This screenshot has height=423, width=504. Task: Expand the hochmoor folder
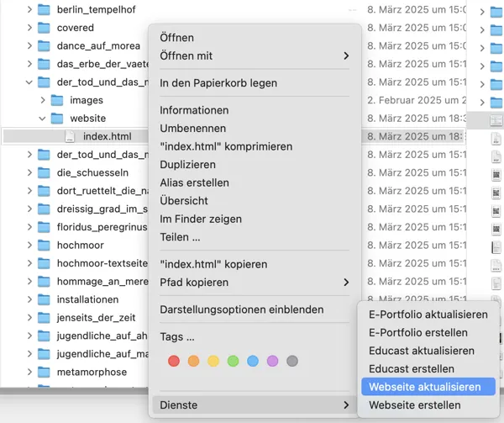point(29,245)
